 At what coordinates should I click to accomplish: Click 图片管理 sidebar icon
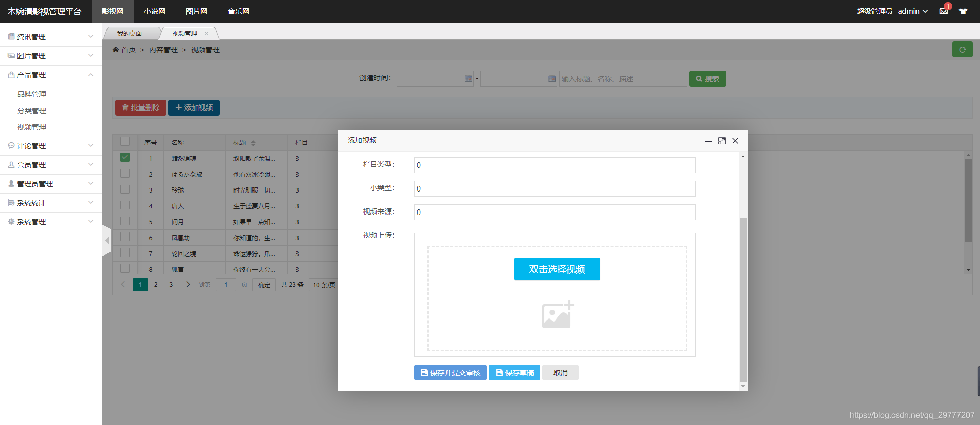tap(11, 56)
